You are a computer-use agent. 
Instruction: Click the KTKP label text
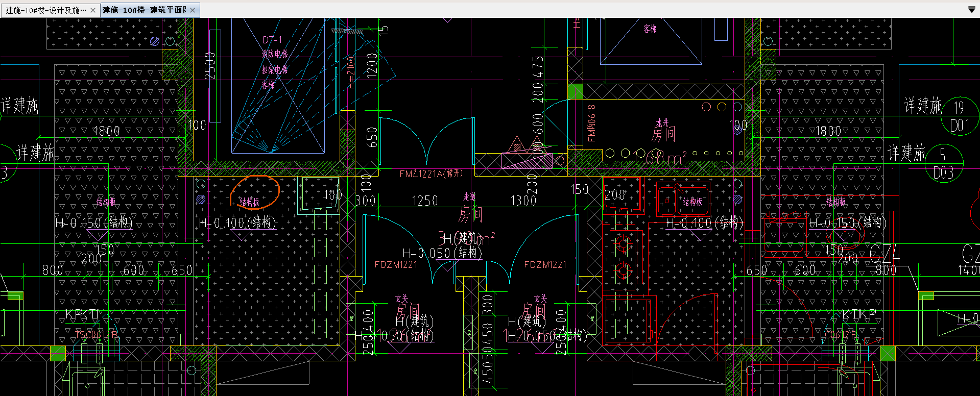[x=859, y=314]
